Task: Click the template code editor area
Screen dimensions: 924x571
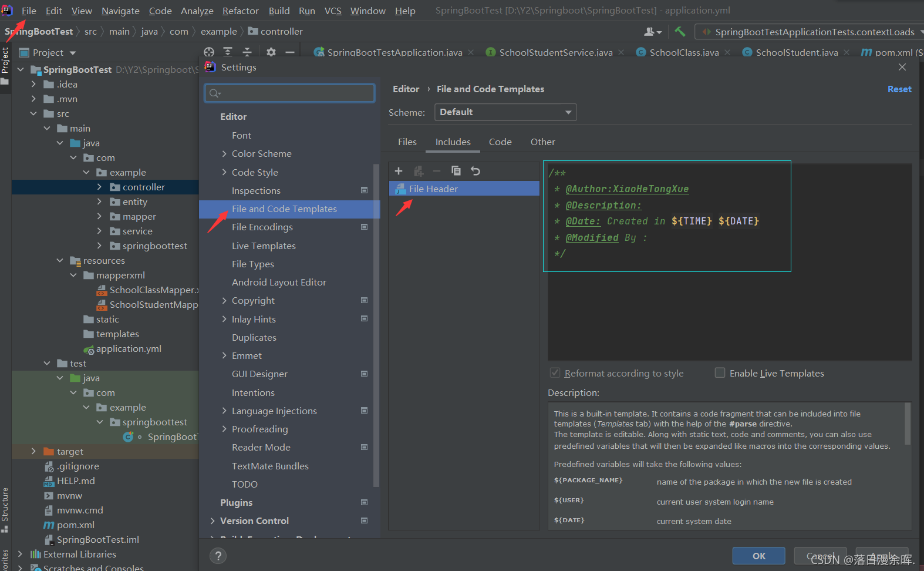Action: click(729, 262)
